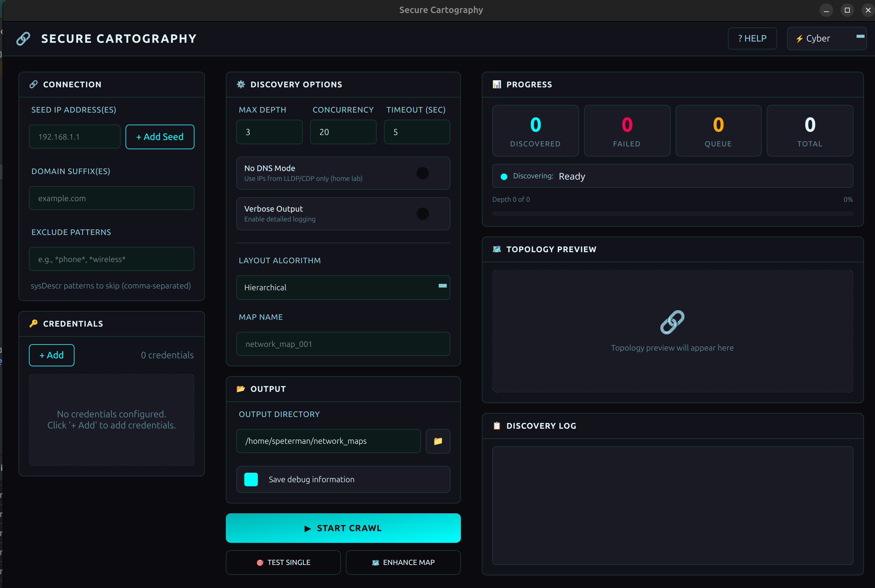This screenshot has width=875, height=588.
Task: Click the key icon on the Credentials panel
Action: [x=33, y=324]
